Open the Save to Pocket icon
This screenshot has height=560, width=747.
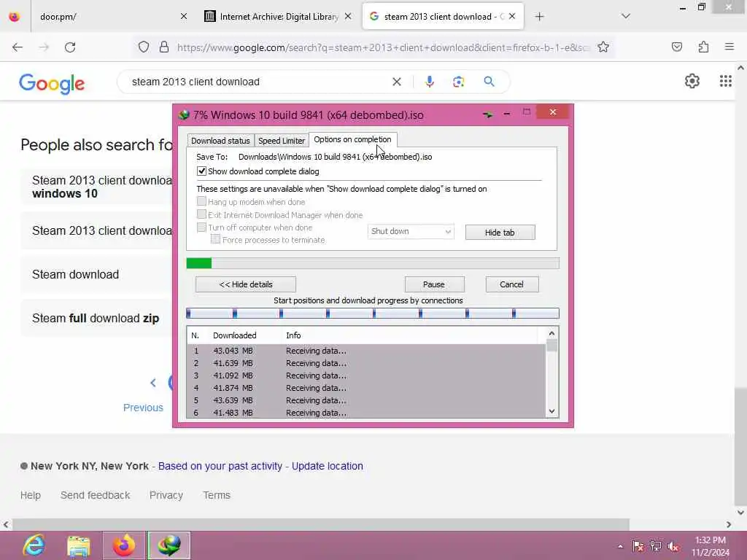[x=676, y=47]
